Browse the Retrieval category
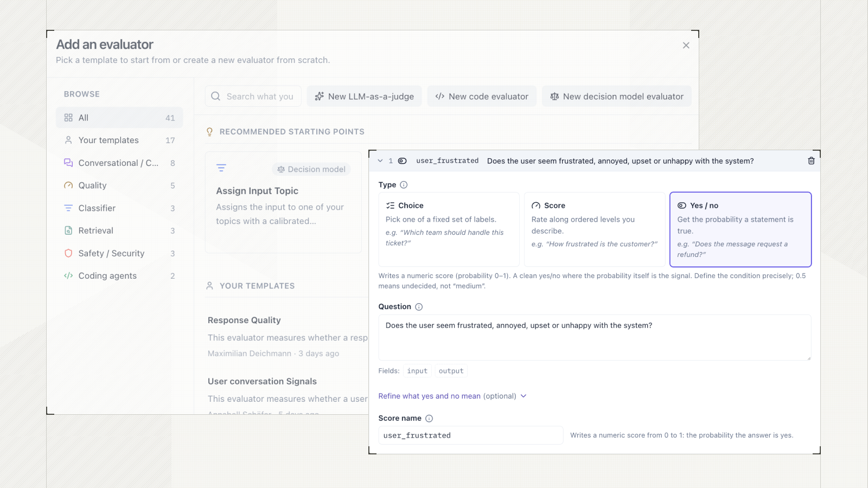Image resolution: width=868 pixels, height=488 pixels. point(119,230)
